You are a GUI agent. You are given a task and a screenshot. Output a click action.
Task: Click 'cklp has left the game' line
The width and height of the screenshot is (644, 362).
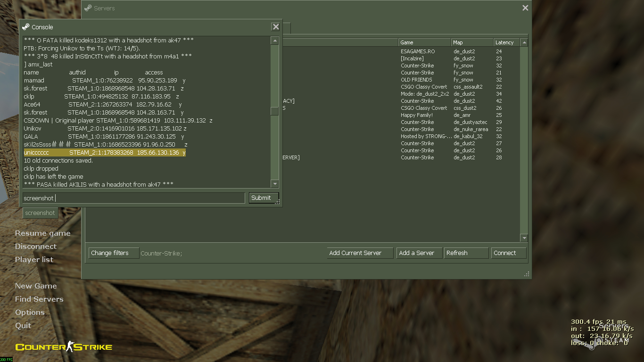pyautogui.click(x=53, y=177)
